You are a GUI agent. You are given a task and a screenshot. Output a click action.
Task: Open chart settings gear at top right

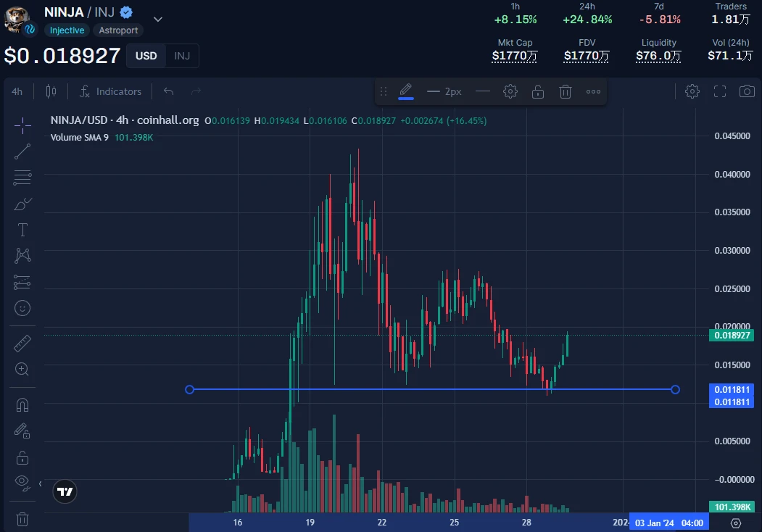click(692, 91)
